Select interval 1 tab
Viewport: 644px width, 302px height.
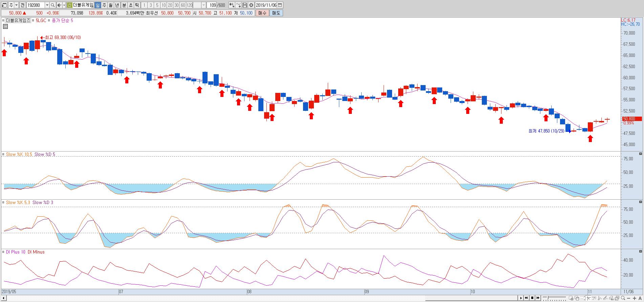(x=144, y=5)
